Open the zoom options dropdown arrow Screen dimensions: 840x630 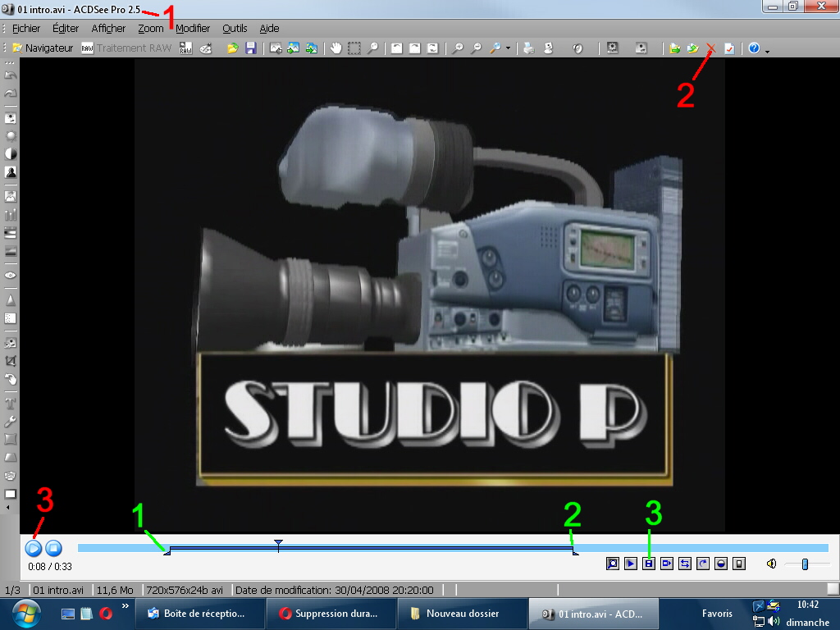click(x=508, y=48)
